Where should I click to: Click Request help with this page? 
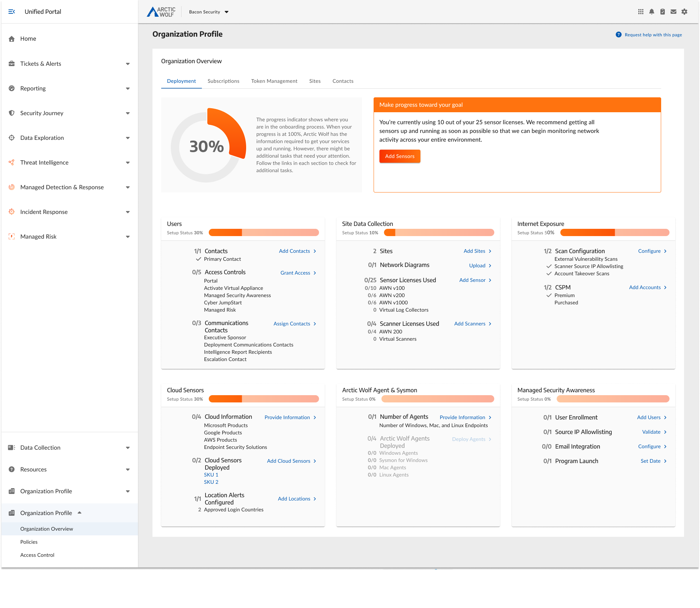point(653,35)
